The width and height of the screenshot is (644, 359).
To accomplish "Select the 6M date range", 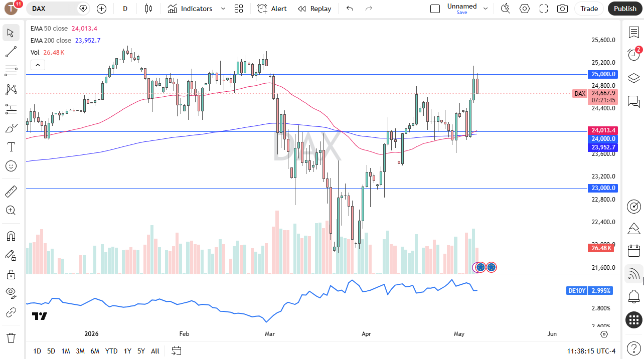I will coord(95,351).
